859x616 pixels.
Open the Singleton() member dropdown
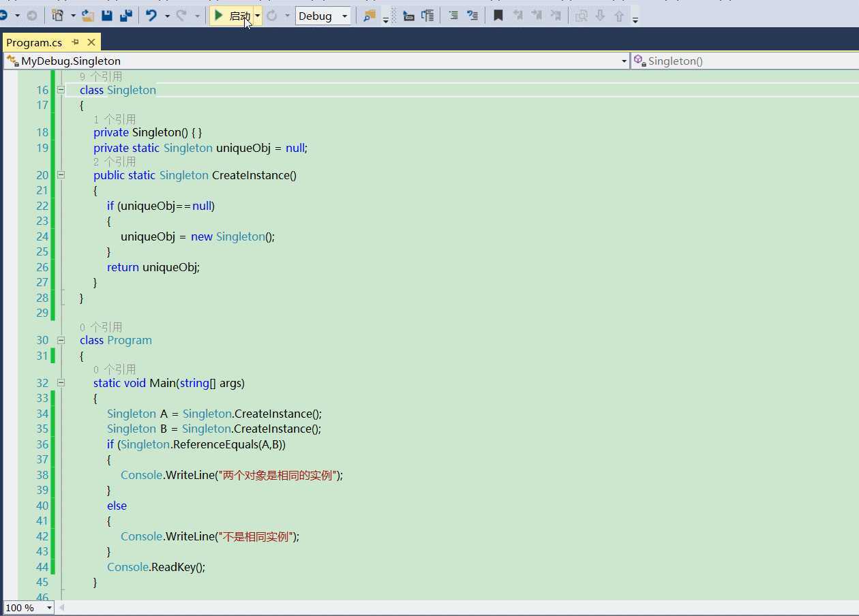[745, 61]
